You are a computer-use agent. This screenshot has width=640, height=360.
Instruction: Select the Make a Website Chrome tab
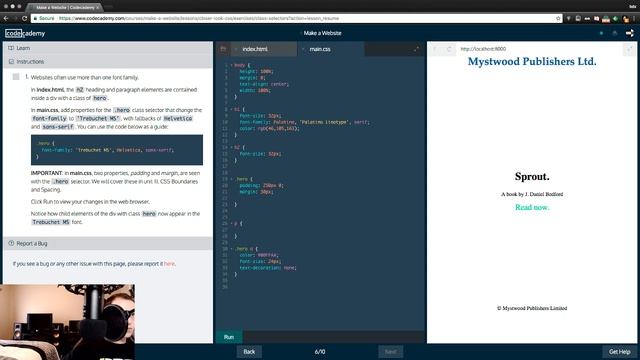(x=65, y=7)
